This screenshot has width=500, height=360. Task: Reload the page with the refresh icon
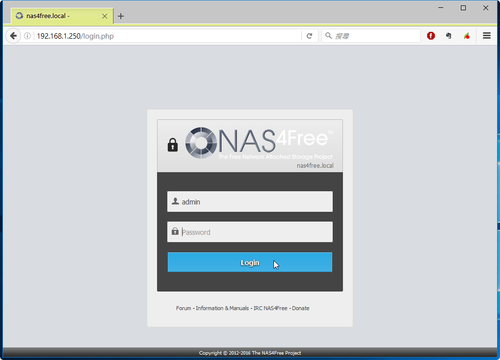click(309, 36)
